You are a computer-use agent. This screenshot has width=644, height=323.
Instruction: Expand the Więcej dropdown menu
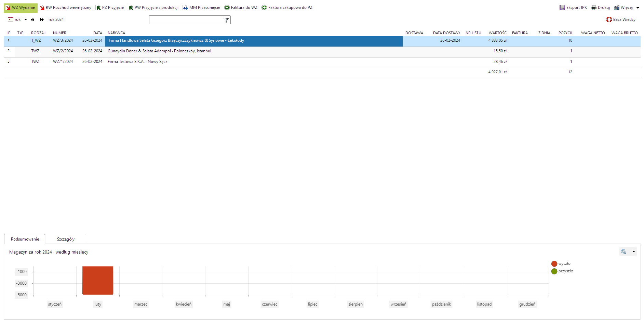(x=638, y=8)
